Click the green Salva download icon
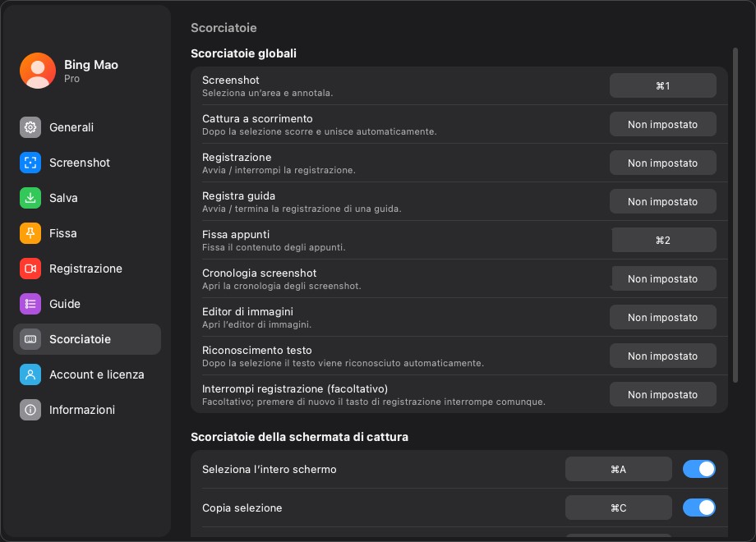This screenshot has width=756, height=542. [30, 198]
